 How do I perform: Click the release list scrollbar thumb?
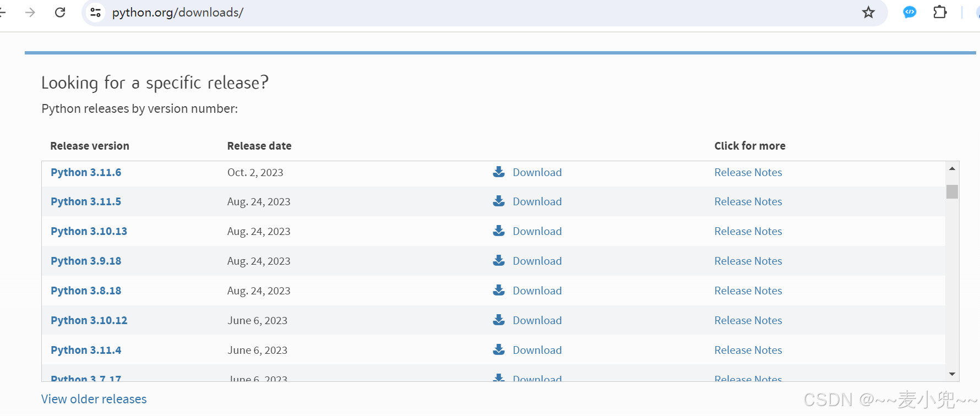(x=952, y=191)
